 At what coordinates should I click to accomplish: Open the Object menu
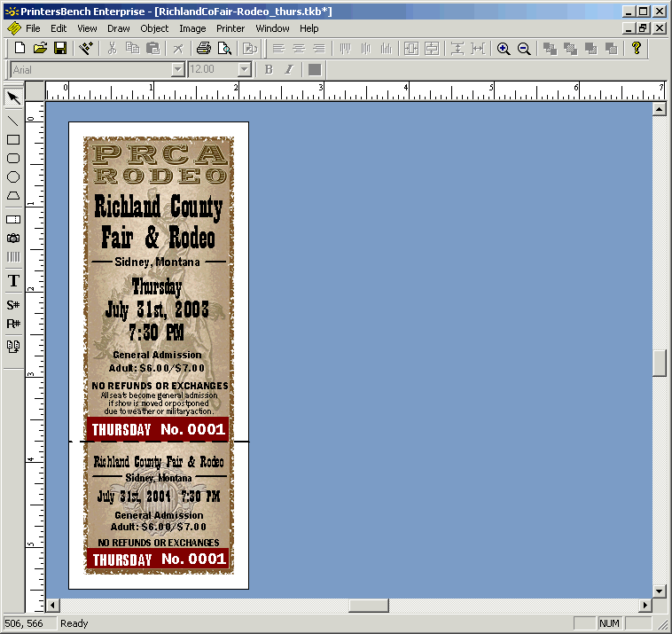(x=154, y=28)
